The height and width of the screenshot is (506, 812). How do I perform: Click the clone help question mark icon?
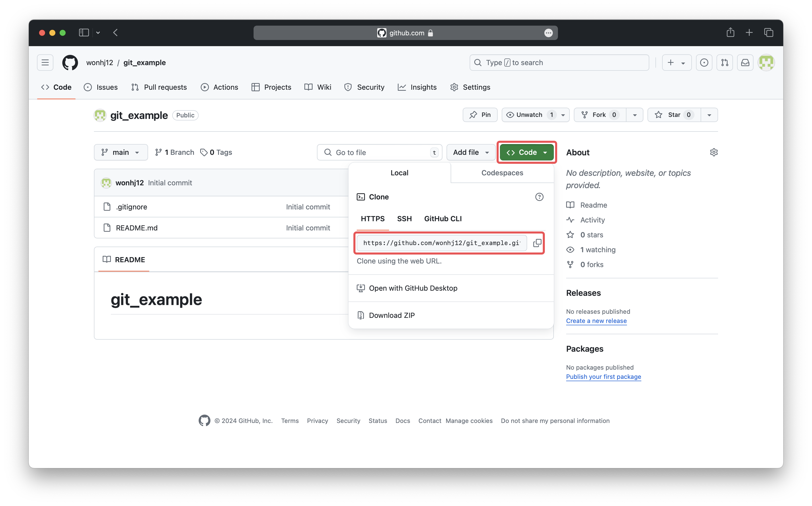tap(539, 197)
